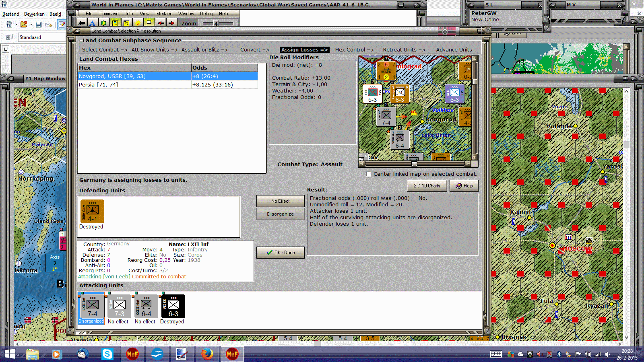Click the combat mini-map vertical scrollbar

pyautogui.click(x=475, y=108)
